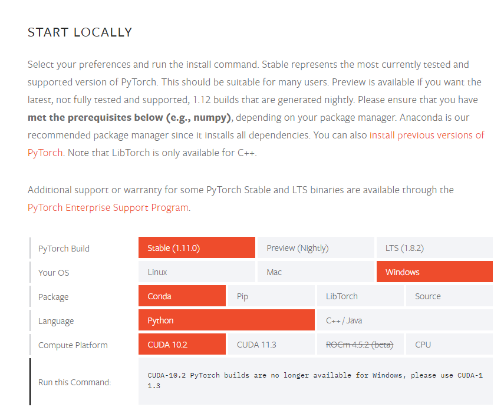
Task: Select Source package option
Action: coord(449,296)
